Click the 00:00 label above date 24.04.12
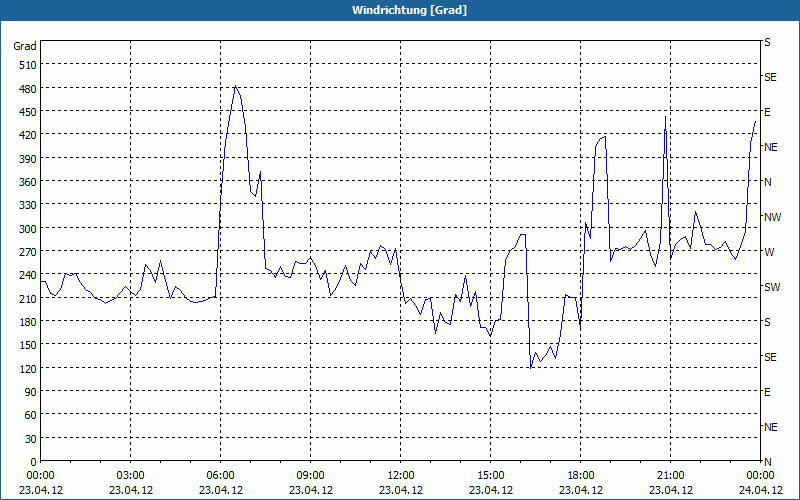Screen dimensions: 800x500 760,476
